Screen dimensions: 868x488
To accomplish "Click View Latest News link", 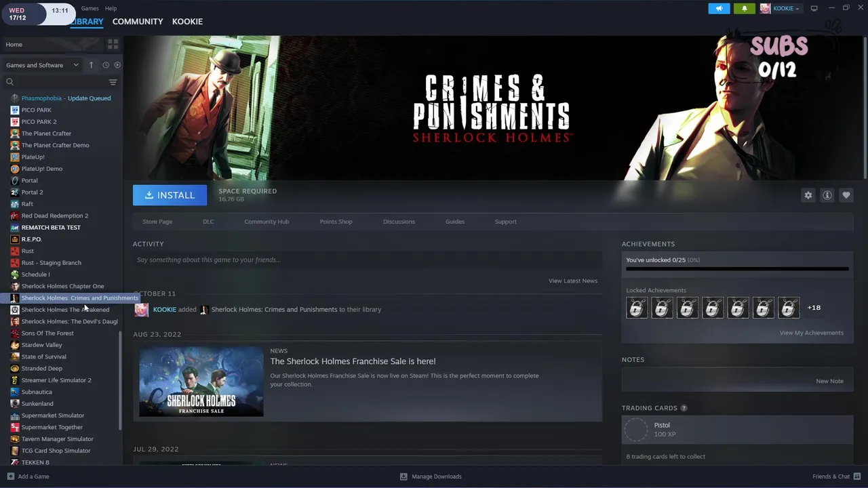I will point(573,281).
